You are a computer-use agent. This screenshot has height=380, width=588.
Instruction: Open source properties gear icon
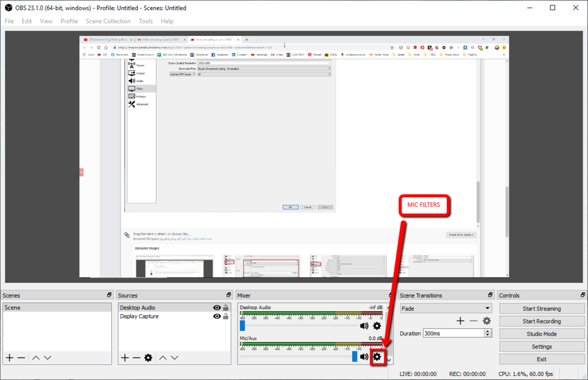point(148,358)
